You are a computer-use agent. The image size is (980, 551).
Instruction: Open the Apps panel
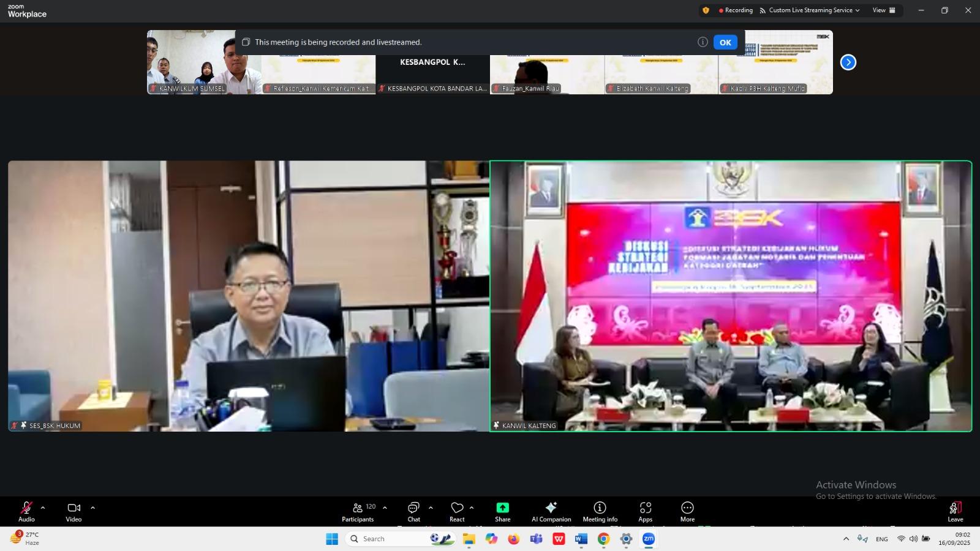645,512
